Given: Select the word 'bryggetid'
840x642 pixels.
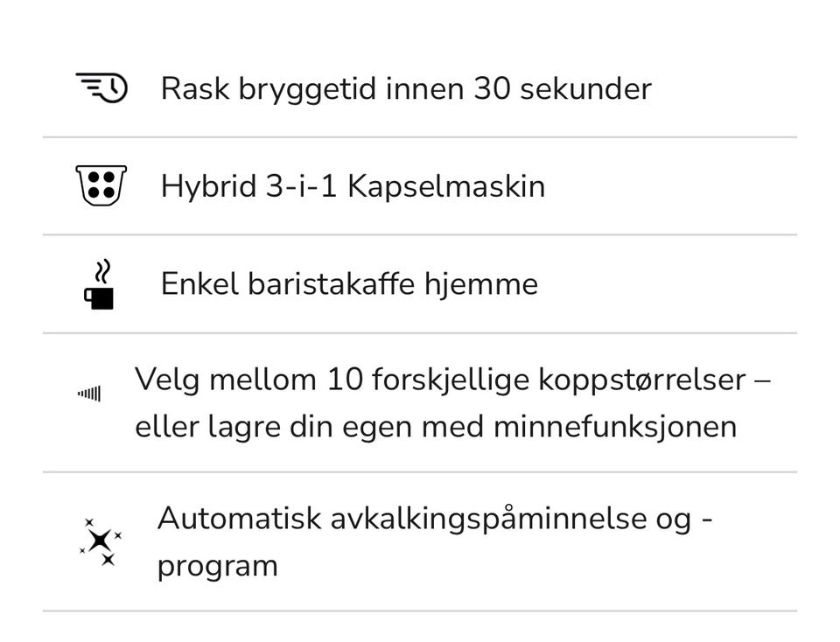Looking at the screenshot, I should (x=307, y=88).
